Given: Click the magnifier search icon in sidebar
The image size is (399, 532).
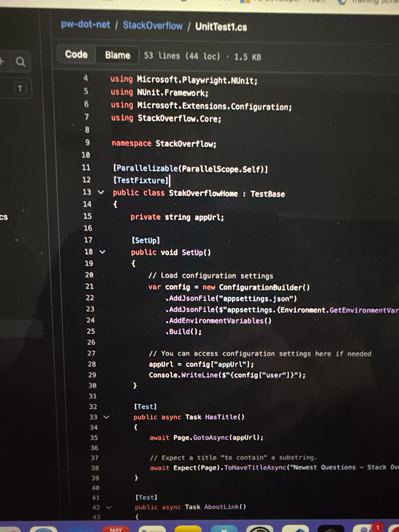Looking at the screenshot, I should [21, 61].
